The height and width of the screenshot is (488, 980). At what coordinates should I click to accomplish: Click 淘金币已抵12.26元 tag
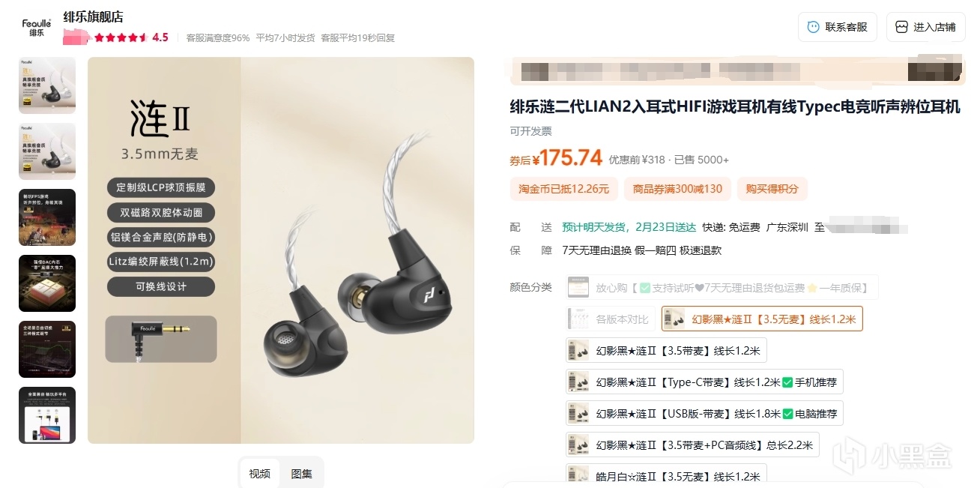coord(564,189)
